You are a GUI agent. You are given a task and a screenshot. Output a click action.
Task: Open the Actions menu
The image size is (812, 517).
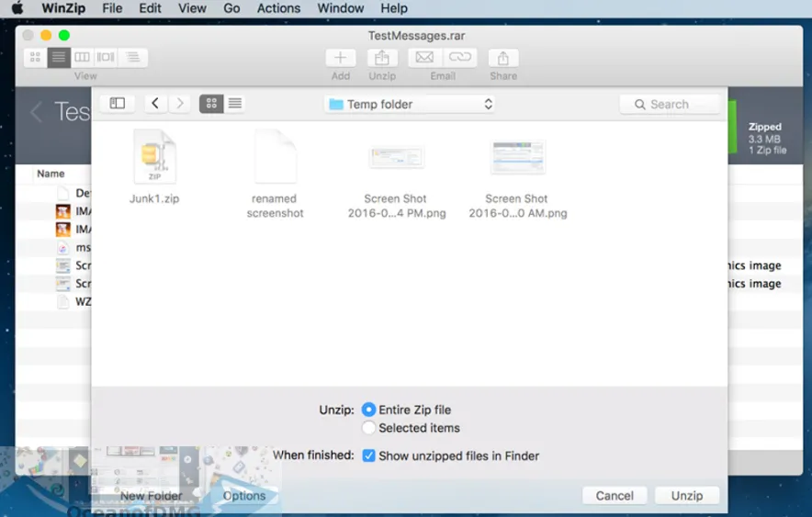coord(278,8)
